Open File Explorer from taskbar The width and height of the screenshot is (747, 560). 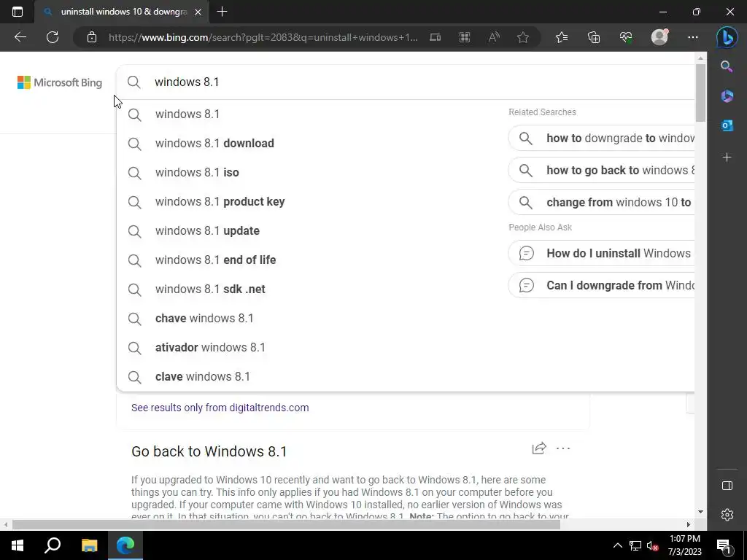pos(89,545)
